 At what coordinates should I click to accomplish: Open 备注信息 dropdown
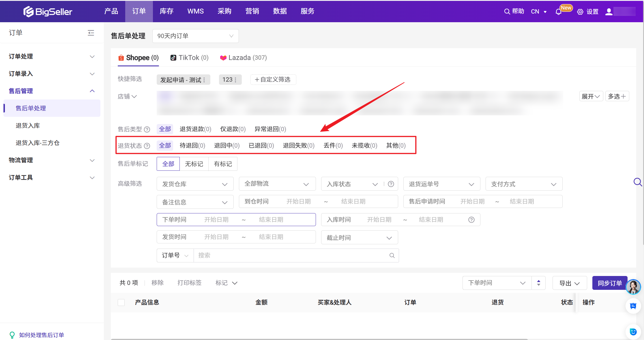point(195,202)
